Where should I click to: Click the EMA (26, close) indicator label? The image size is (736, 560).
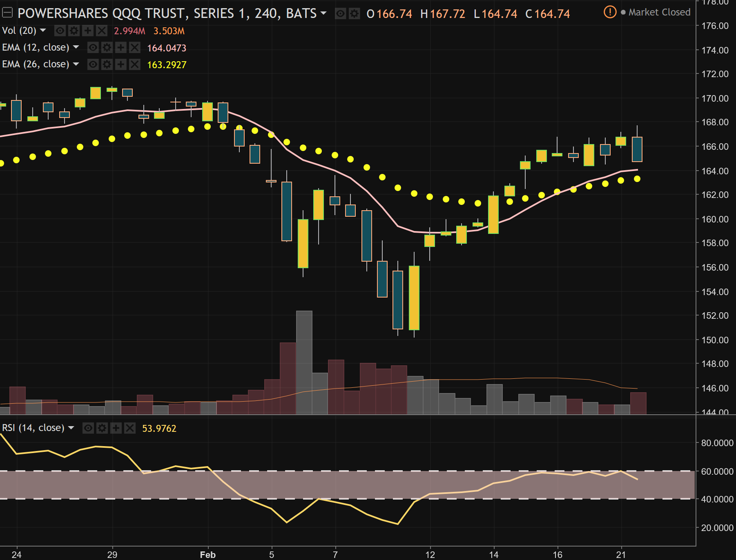36,64
